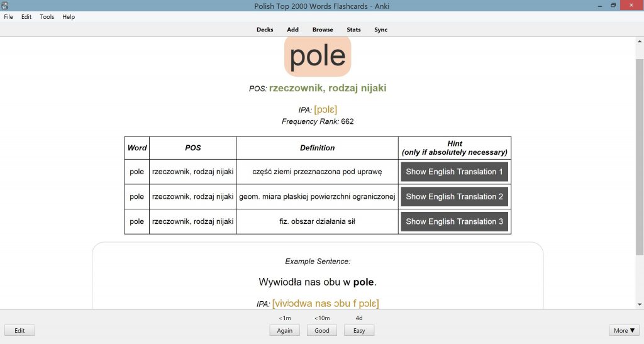Click Add to create a new card
Image resolution: width=644 pixels, height=344 pixels.
293,30
